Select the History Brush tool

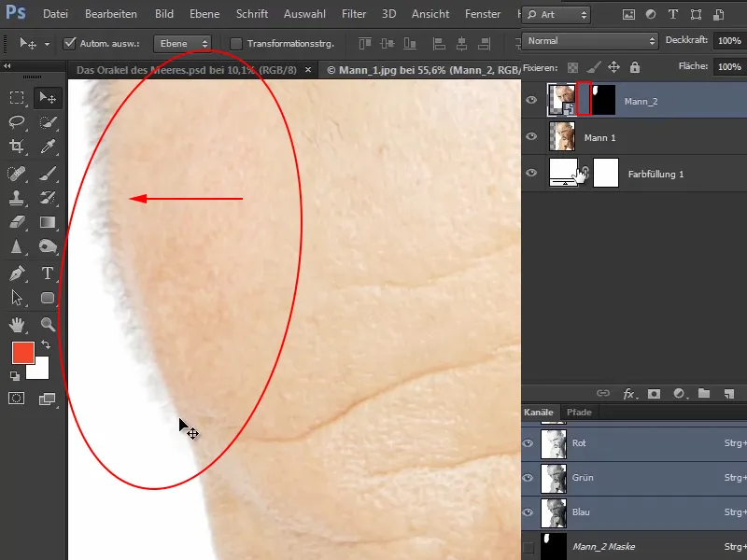click(48, 198)
